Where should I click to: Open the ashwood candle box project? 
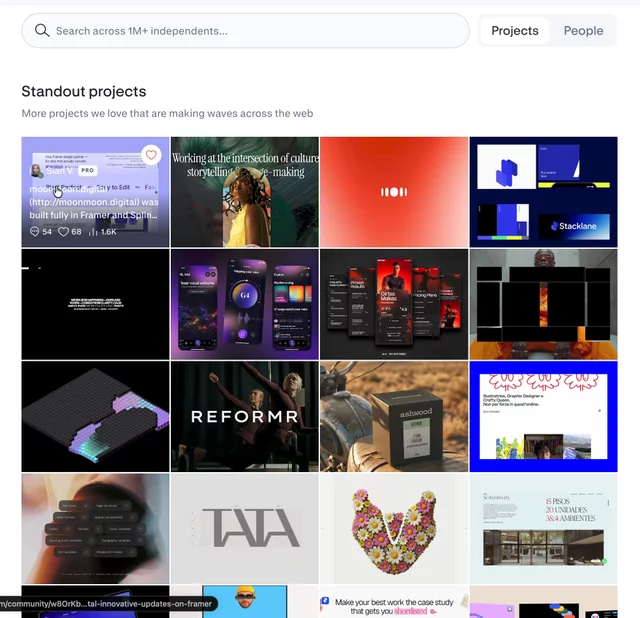click(x=394, y=416)
